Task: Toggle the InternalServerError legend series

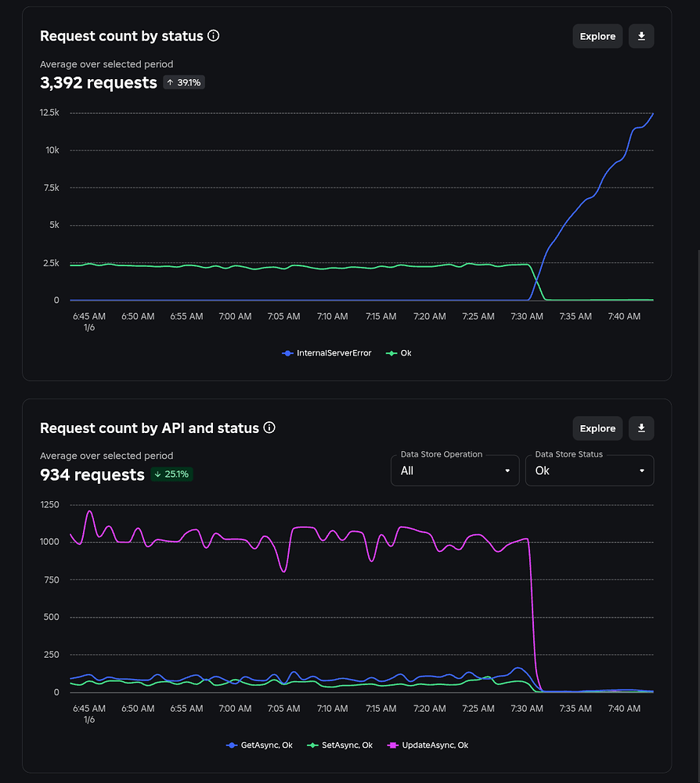Action: tap(327, 353)
